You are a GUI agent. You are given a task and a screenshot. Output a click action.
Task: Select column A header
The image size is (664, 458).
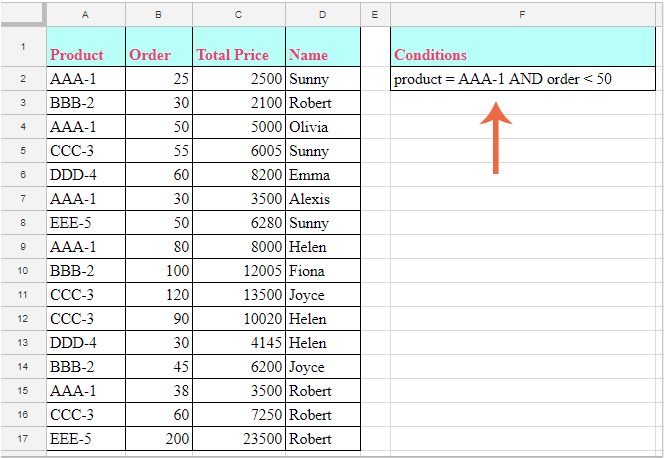click(x=85, y=14)
